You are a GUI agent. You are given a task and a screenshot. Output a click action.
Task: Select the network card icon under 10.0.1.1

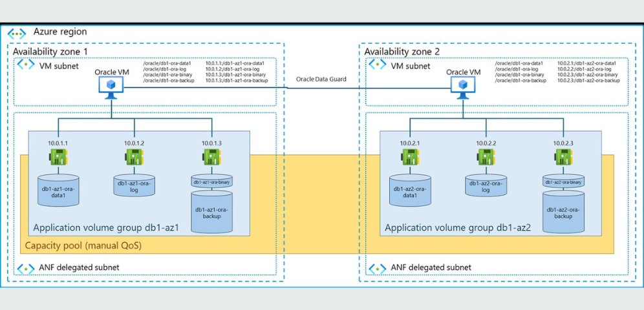click(57, 157)
